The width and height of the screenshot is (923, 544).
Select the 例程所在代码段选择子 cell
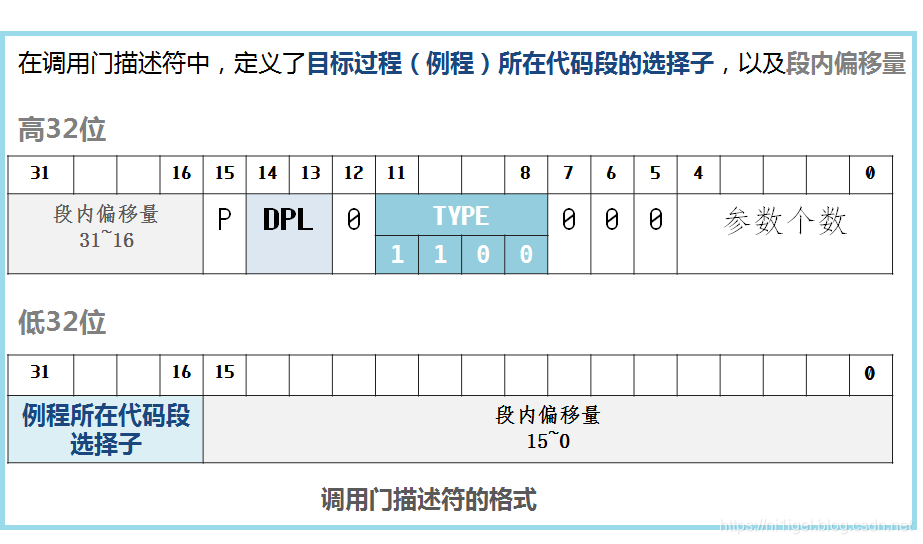point(105,429)
